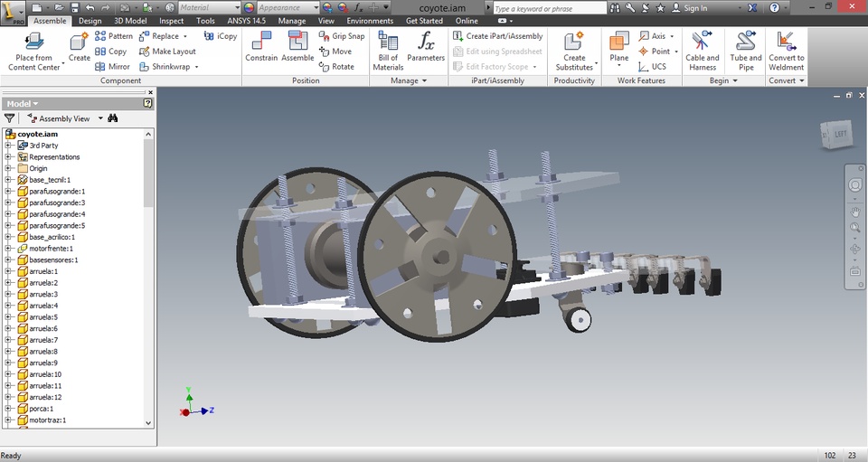Select the Move component tool
868x462 pixels.
point(335,51)
